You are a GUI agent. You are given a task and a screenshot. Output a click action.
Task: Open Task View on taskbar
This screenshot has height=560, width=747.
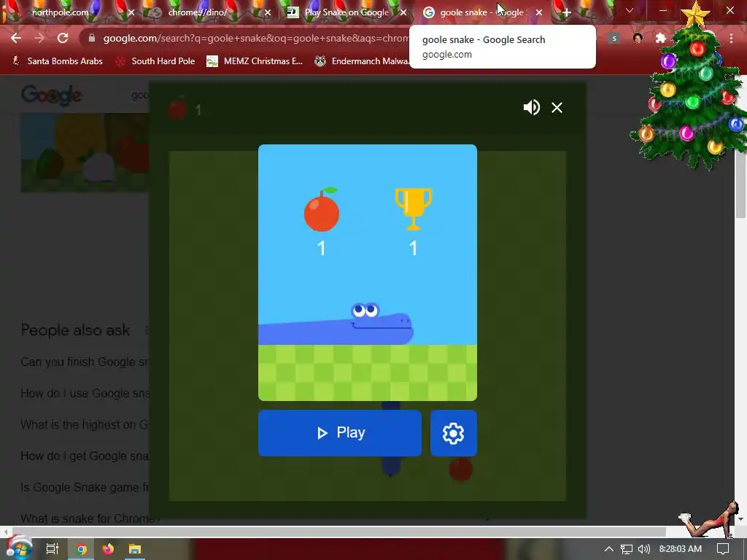[52, 549]
